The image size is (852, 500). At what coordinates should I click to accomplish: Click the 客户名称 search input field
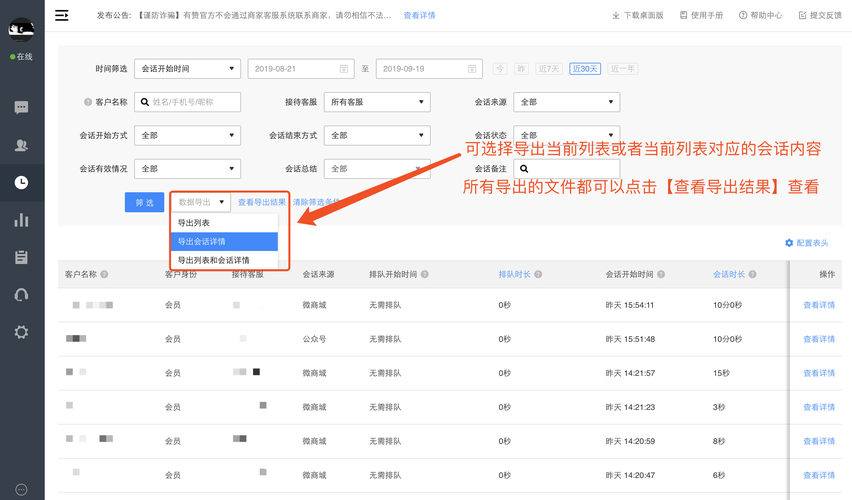[x=187, y=102]
